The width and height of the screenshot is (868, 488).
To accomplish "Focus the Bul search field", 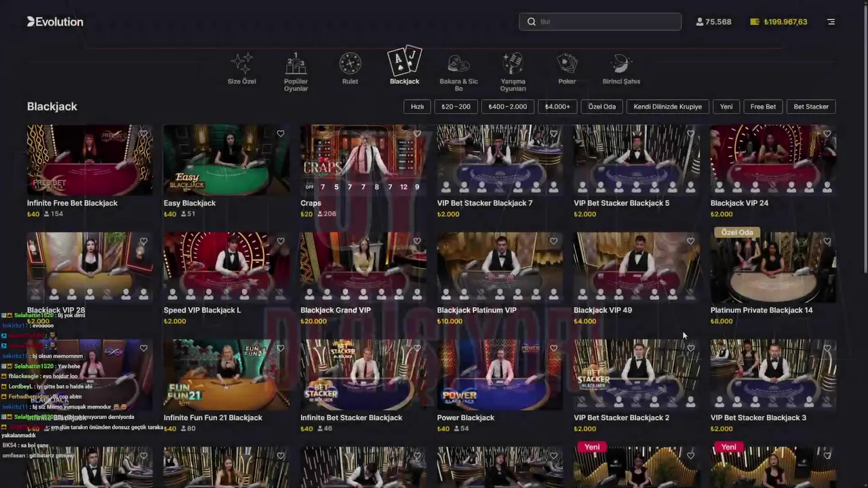I will pos(600,22).
